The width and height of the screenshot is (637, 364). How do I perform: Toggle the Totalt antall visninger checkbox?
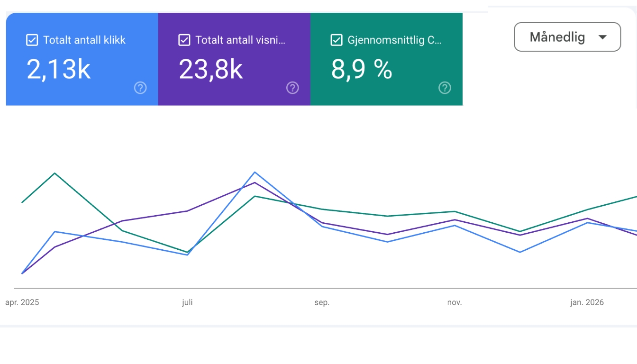[x=184, y=40]
